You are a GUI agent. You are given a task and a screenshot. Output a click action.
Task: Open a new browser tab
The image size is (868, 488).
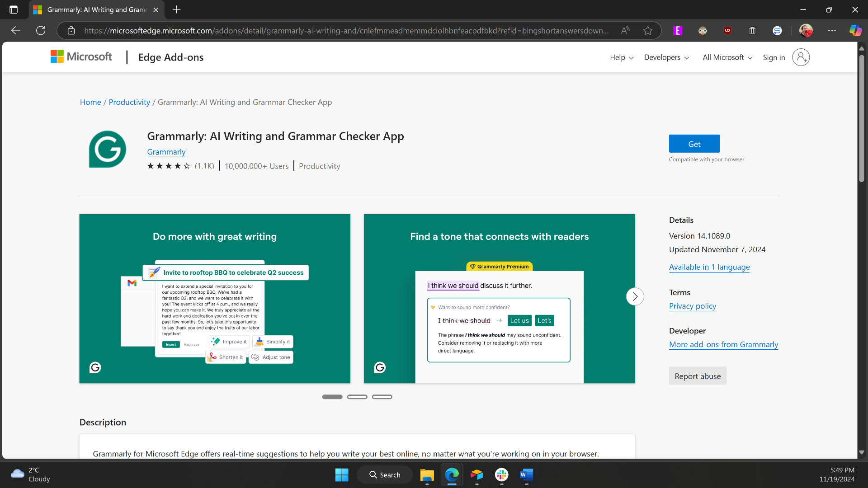point(177,9)
